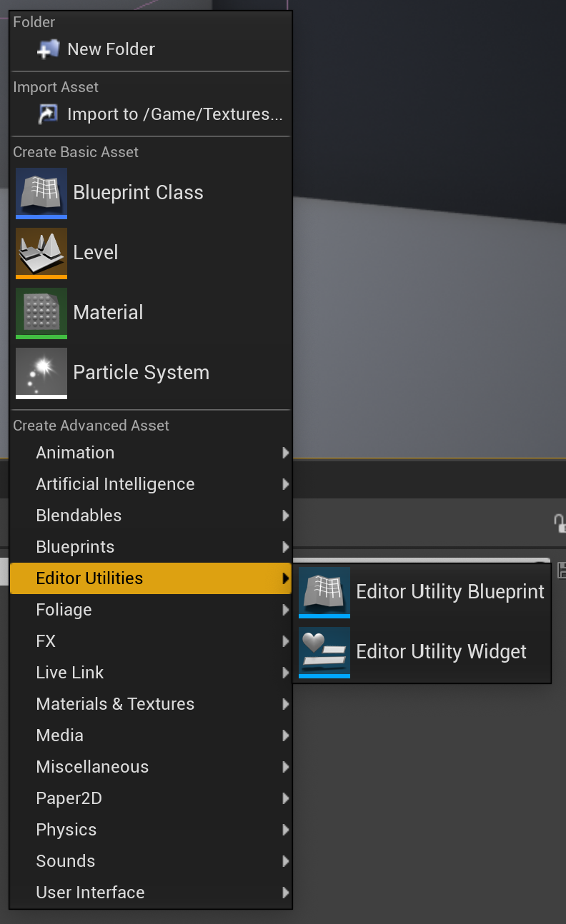Select the Material asset icon
The image size is (566, 924).
point(41,313)
